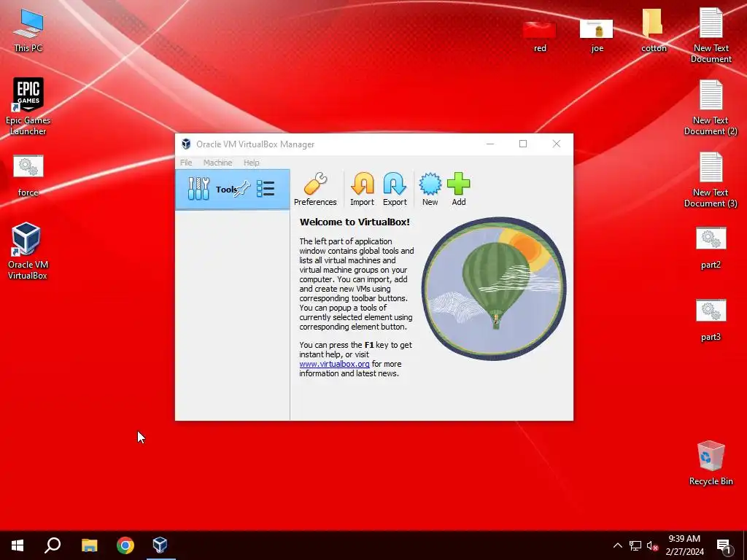747x560 pixels.
Task: Select the Tools item in left panel
Action: tap(233, 190)
